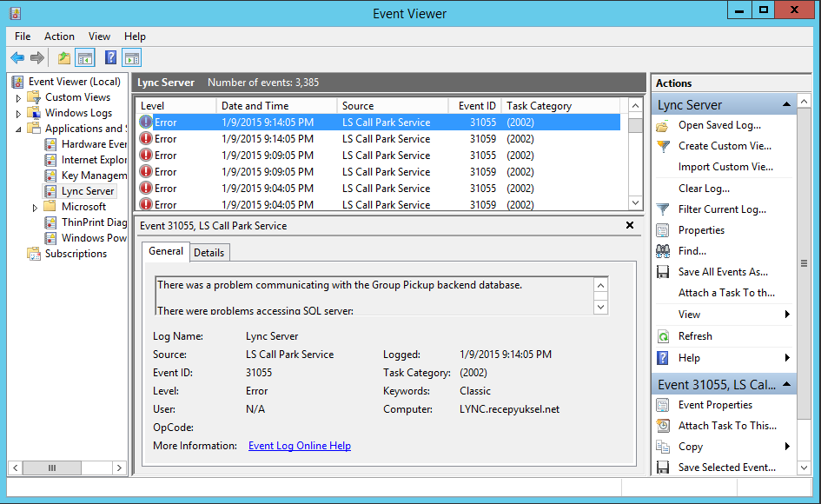Click the Up one level folder icon

click(64, 57)
